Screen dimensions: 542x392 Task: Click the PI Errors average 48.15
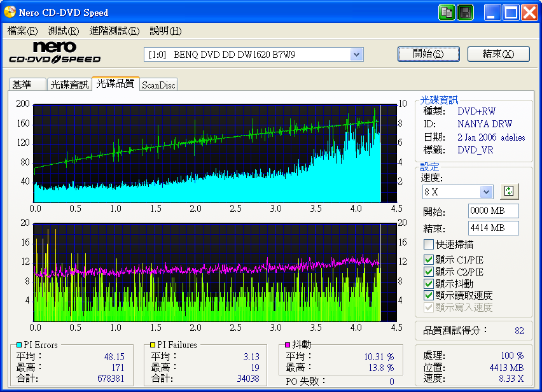click(114, 356)
